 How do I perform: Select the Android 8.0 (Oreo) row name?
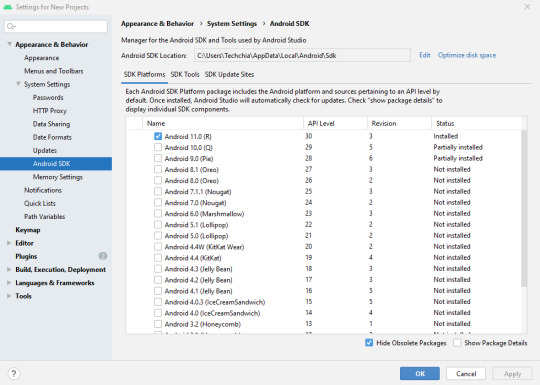pos(191,180)
